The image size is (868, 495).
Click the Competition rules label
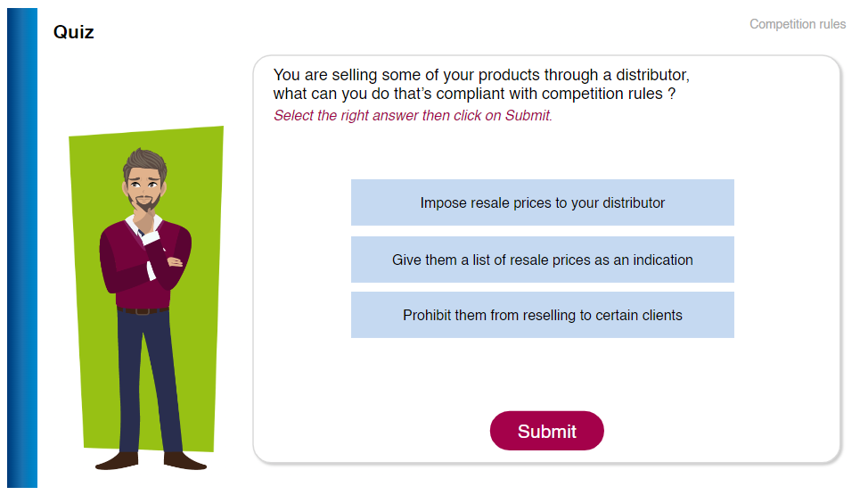click(797, 24)
